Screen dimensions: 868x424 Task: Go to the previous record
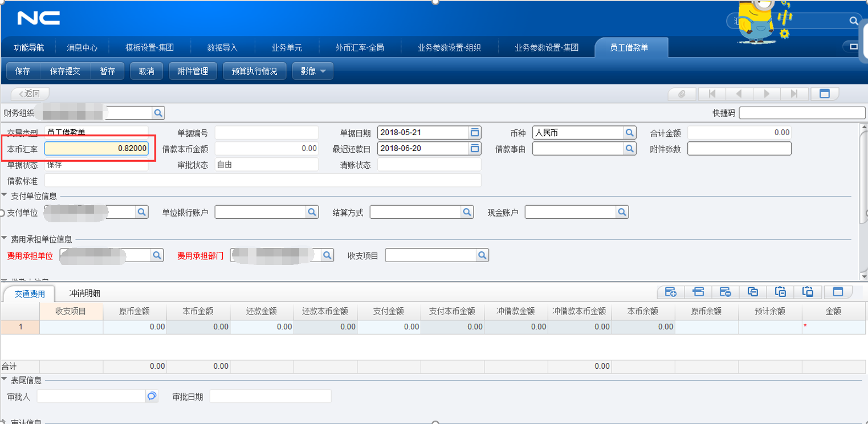pos(739,94)
